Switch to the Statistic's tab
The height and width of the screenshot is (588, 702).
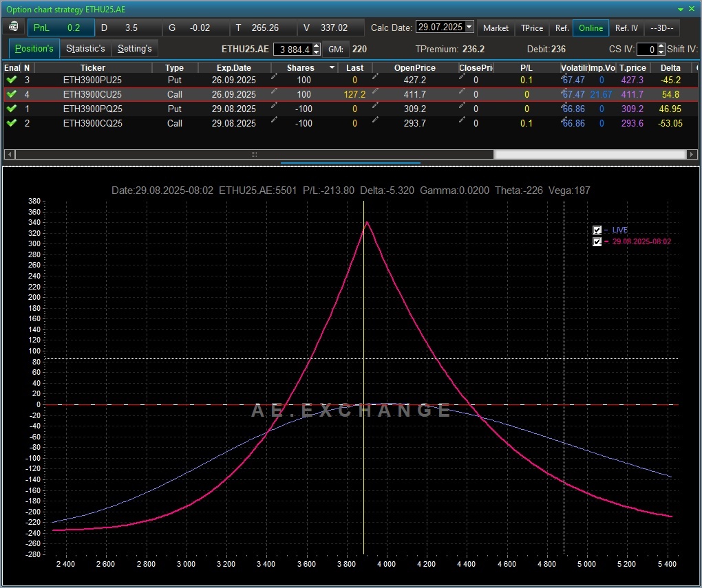pos(85,48)
